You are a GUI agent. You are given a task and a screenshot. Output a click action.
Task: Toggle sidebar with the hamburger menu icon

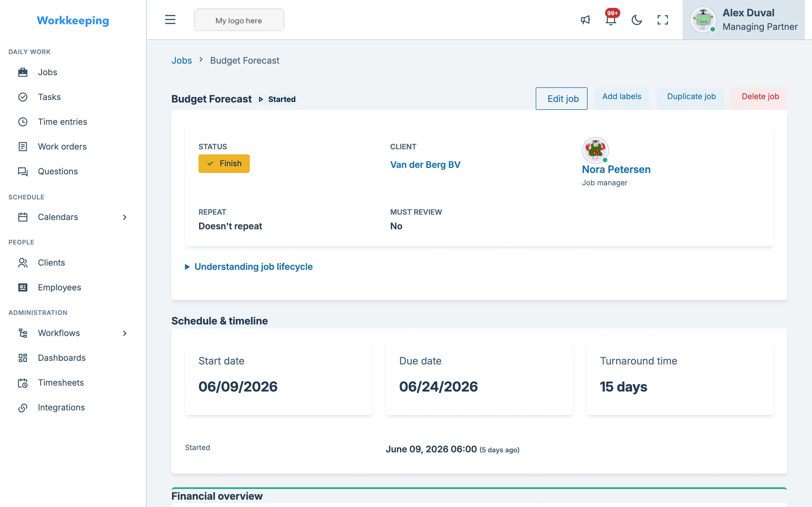pos(170,19)
